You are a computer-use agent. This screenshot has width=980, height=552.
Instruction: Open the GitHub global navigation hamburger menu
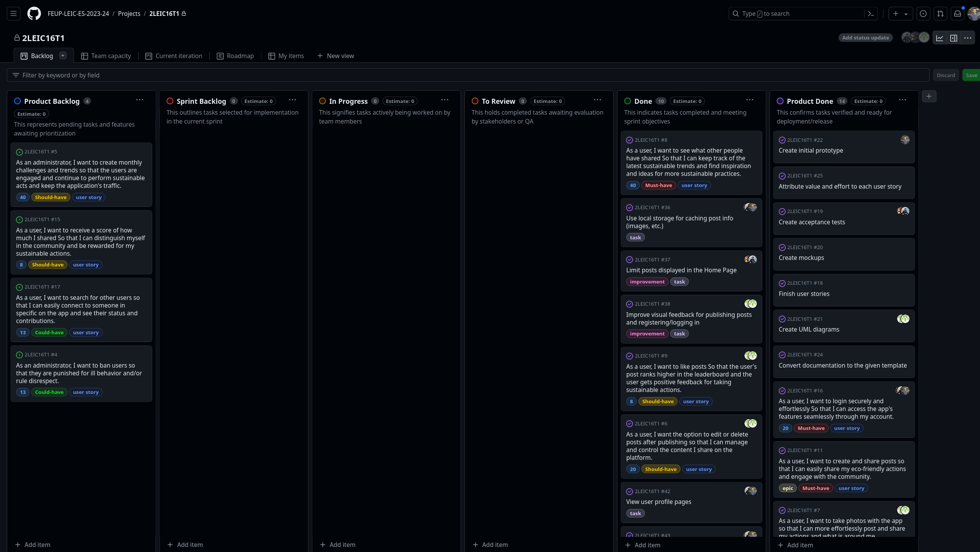(14, 14)
